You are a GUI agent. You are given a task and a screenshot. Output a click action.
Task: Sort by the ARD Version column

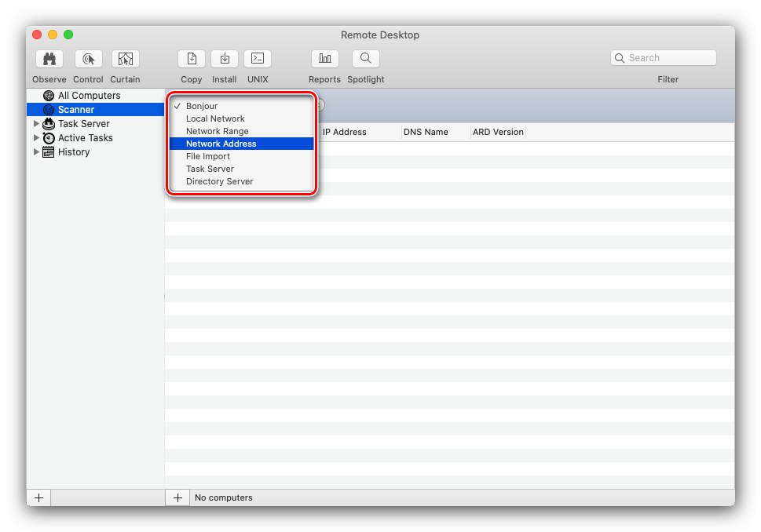click(x=498, y=132)
